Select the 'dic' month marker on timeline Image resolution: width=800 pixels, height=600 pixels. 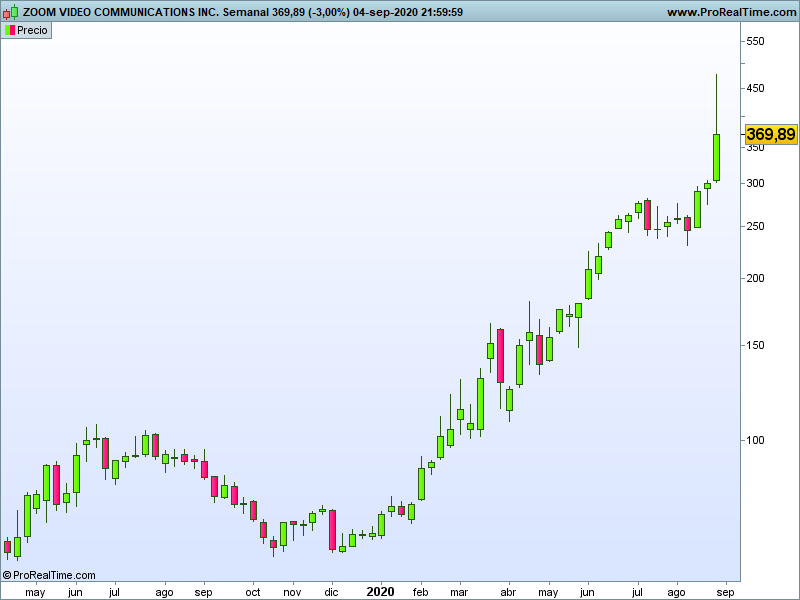[331, 592]
